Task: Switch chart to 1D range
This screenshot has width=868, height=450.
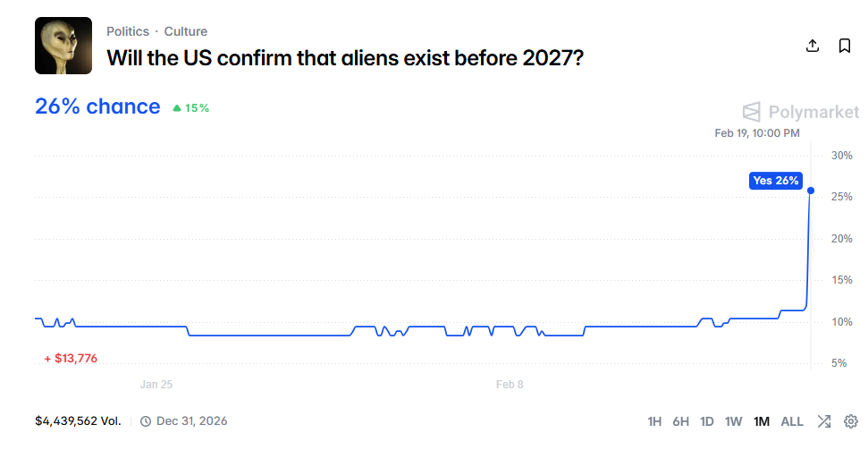Action: (x=707, y=421)
